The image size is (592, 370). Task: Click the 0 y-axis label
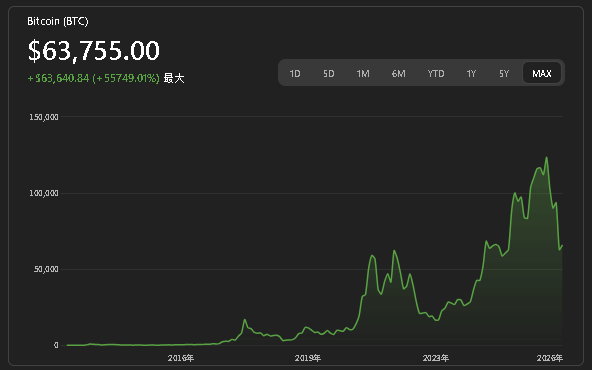[56, 345]
